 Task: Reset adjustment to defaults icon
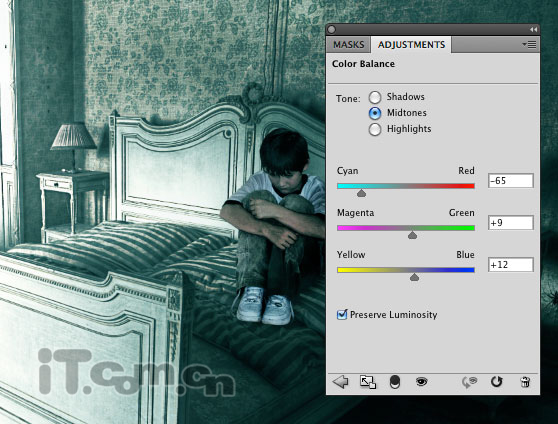pyautogui.click(x=496, y=382)
